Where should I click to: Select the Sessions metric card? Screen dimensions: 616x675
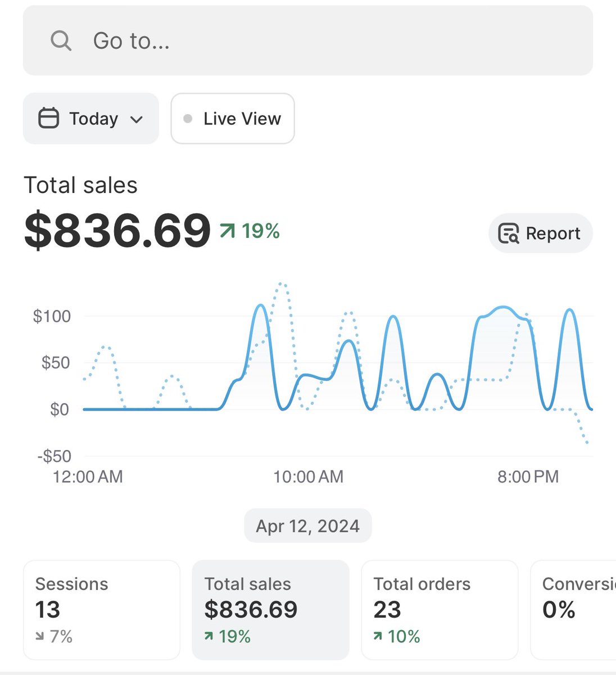pos(102,610)
